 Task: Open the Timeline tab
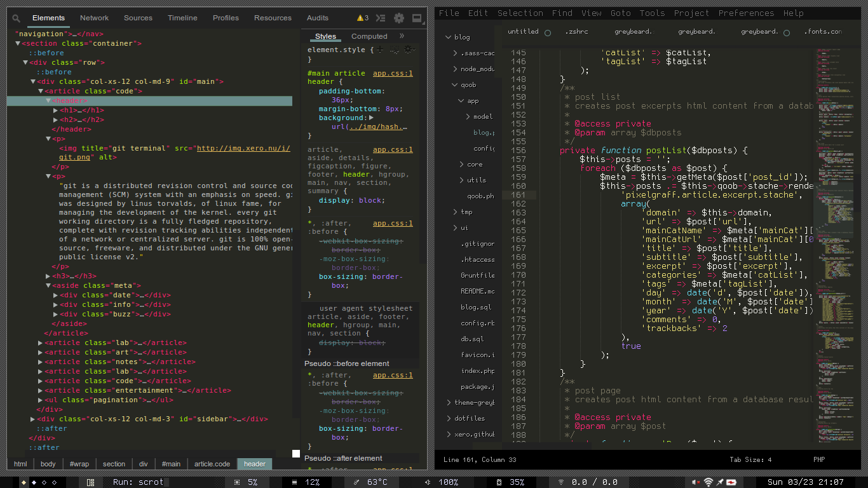[x=182, y=18]
